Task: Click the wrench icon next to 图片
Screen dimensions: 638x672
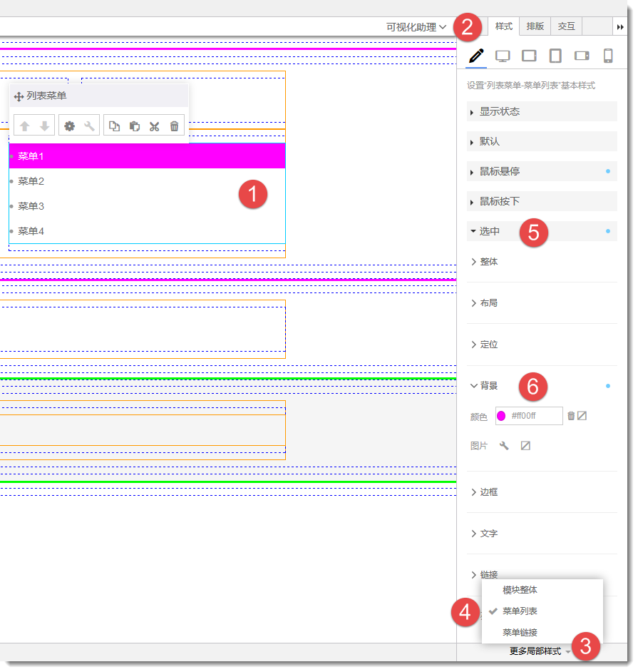Action: tap(504, 446)
